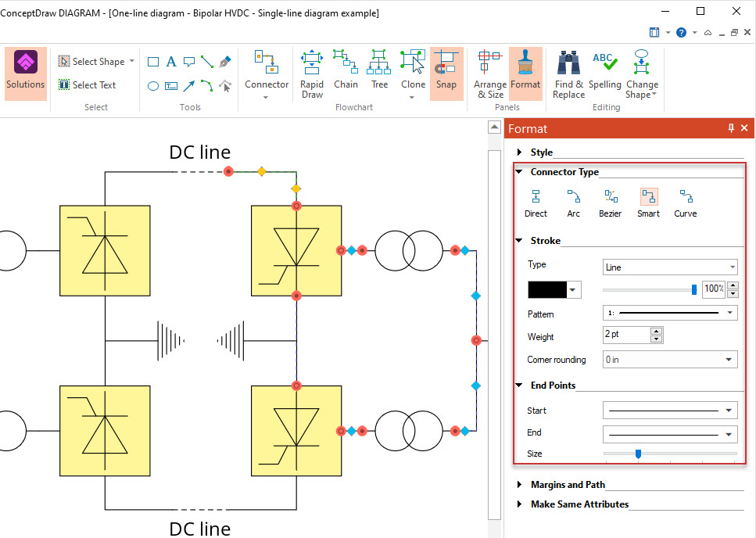The image size is (756, 538).
Task: Click the Clone tool
Action: (x=414, y=69)
